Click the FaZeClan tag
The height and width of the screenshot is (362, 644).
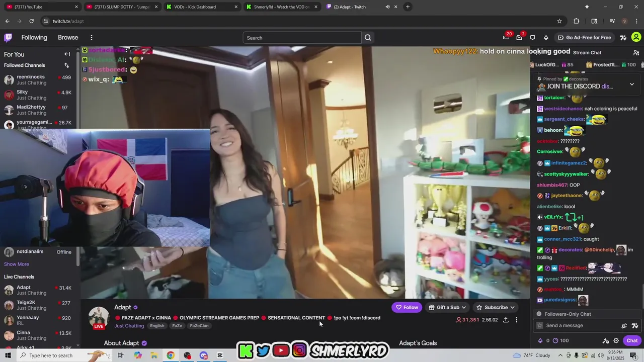[199, 326]
